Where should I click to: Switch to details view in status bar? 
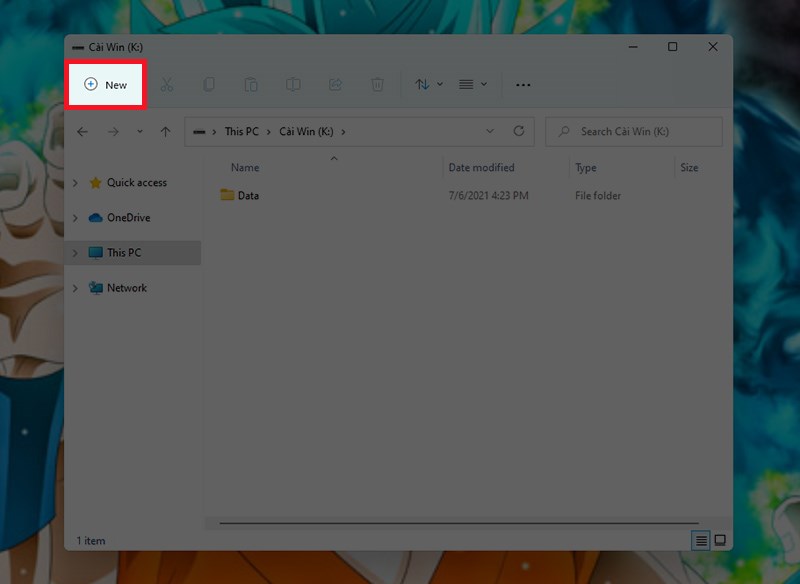701,541
